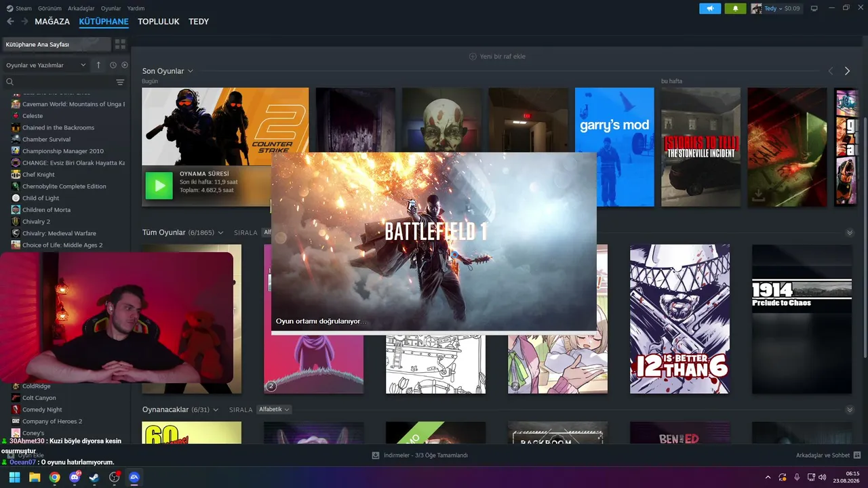Image resolution: width=868 pixels, height=488 pixels.
Task: Change the Oynanacaklar sort from Alfabetik
Action: point(275,409)
